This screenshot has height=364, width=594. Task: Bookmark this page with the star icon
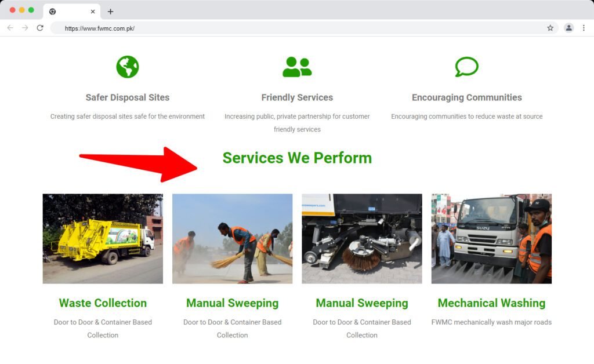click(x=550, y=28)
